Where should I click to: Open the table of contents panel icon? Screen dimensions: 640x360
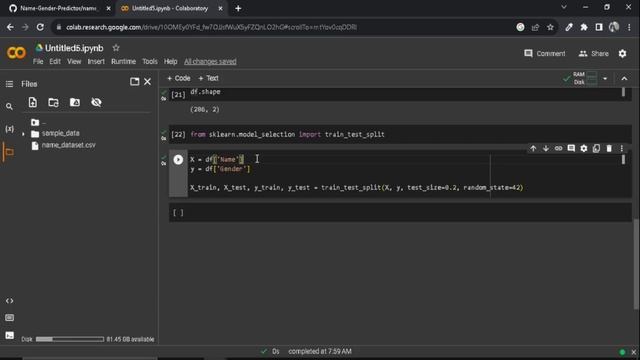tap(9, 84)
